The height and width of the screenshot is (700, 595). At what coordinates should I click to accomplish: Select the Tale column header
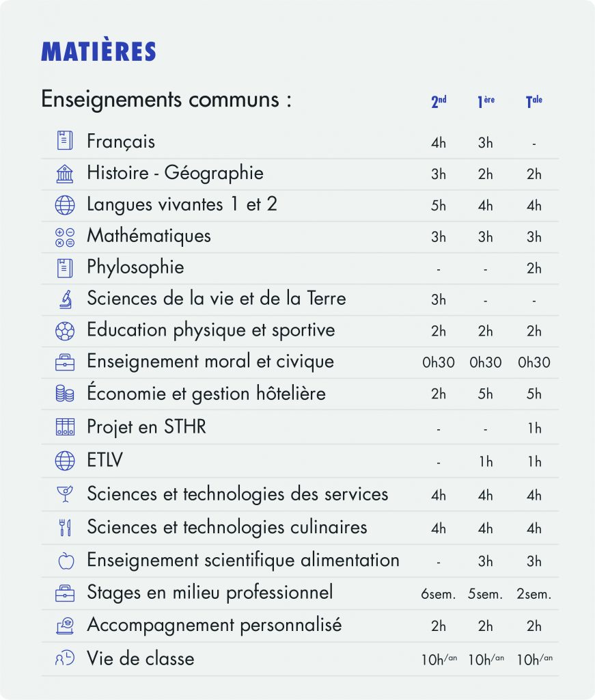click(x=534, y=103)
